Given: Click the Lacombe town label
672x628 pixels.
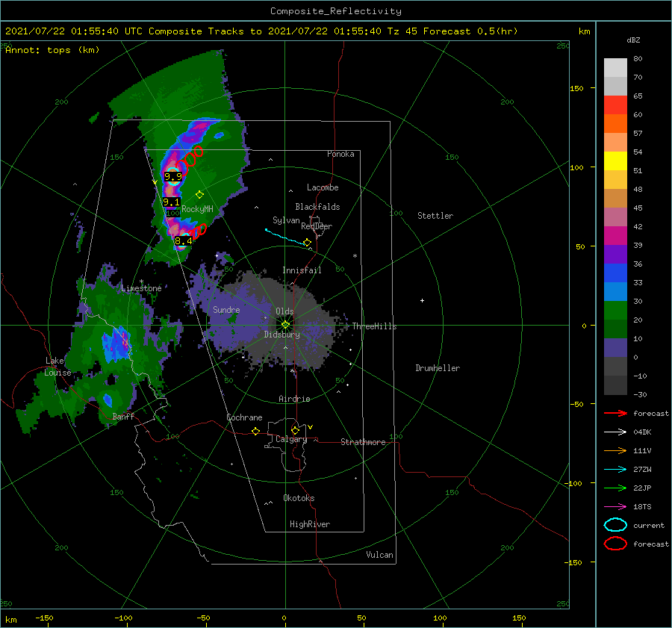Looking at the screenshot, I should pyautogui.click(x=323, y=187).
